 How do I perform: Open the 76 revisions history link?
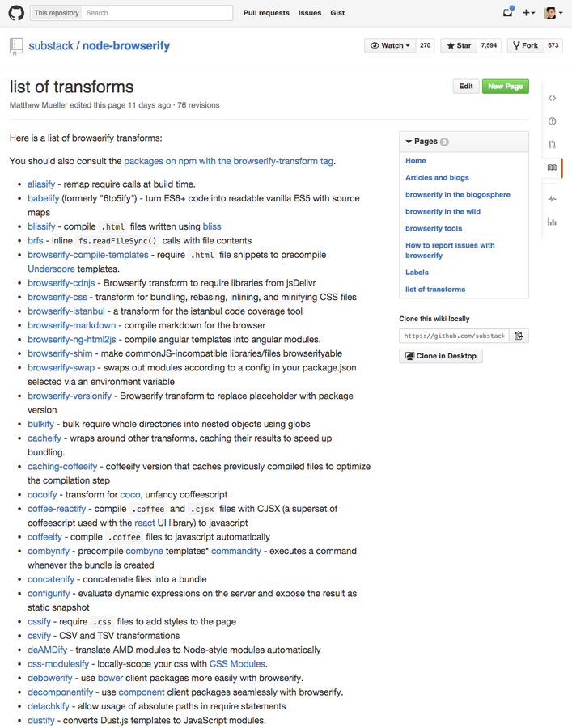[x=198, y=105]
